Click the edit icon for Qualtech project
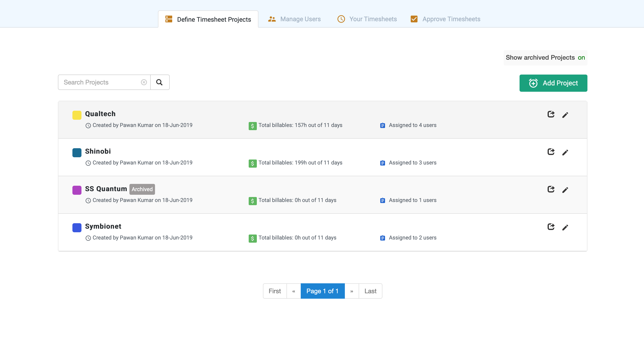The width and height of the screenshot is (644, 352). [x=565, y=115]
